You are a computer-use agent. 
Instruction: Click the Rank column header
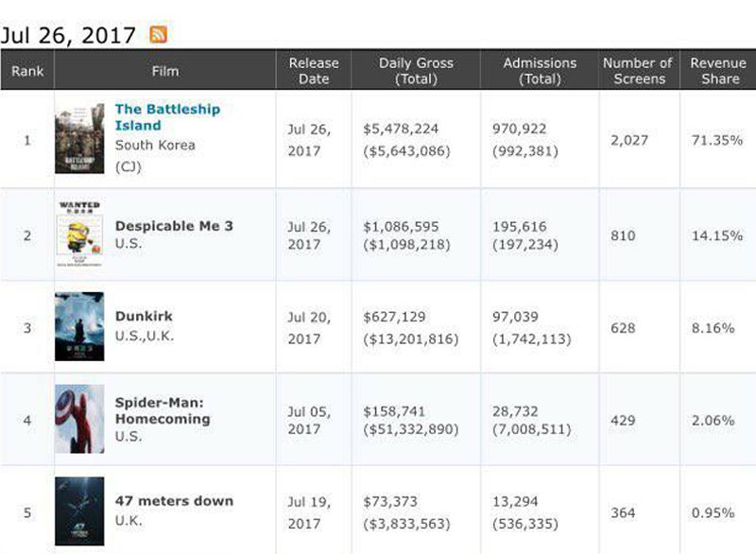(x=27, y=71)
